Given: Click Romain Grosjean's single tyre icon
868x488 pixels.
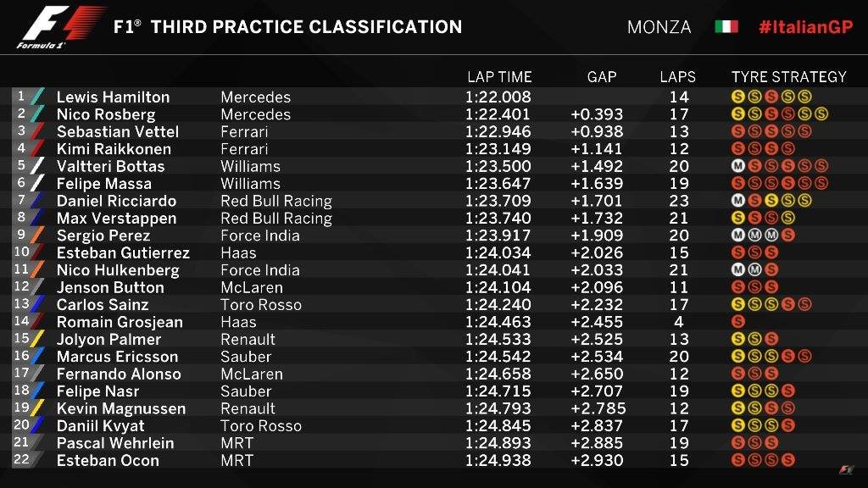Looking at the screenshot, I should pyautogui.click(x=737, y=322).
